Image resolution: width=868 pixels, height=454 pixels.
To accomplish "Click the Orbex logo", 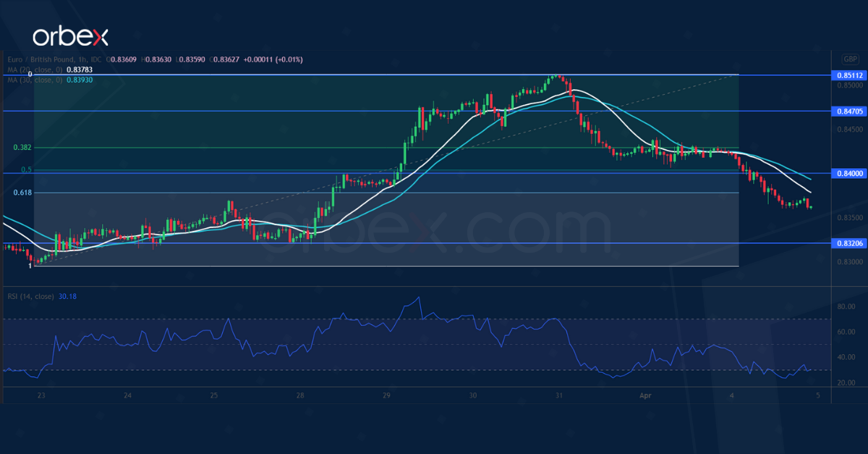I will pos(70,35).
